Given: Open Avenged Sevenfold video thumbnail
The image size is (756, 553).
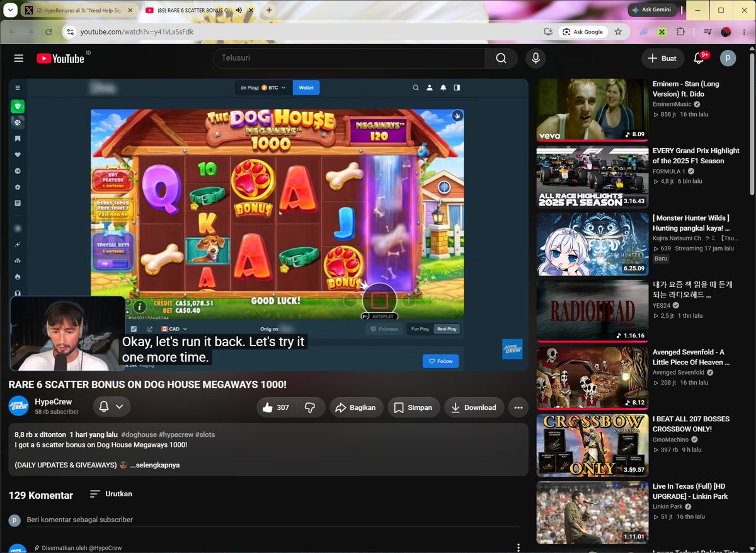Looking at the screenshot, I should pos(592,378).
